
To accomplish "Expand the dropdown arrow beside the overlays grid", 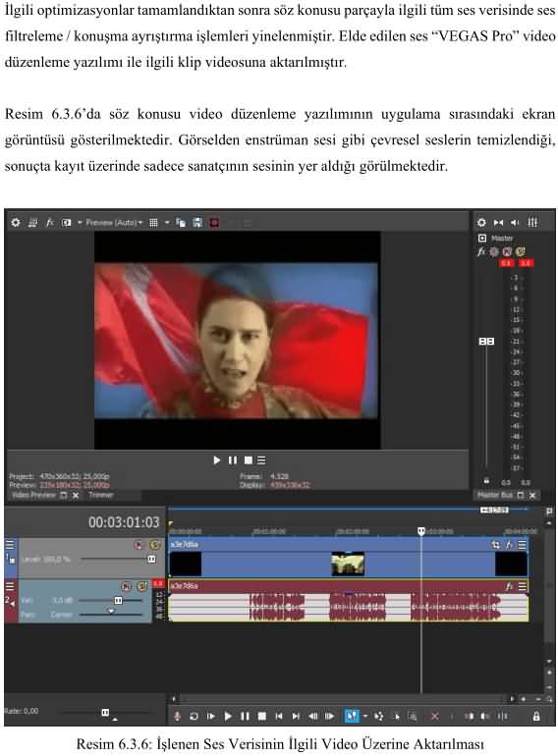I will pyautogui.click(x=167, y=222).
